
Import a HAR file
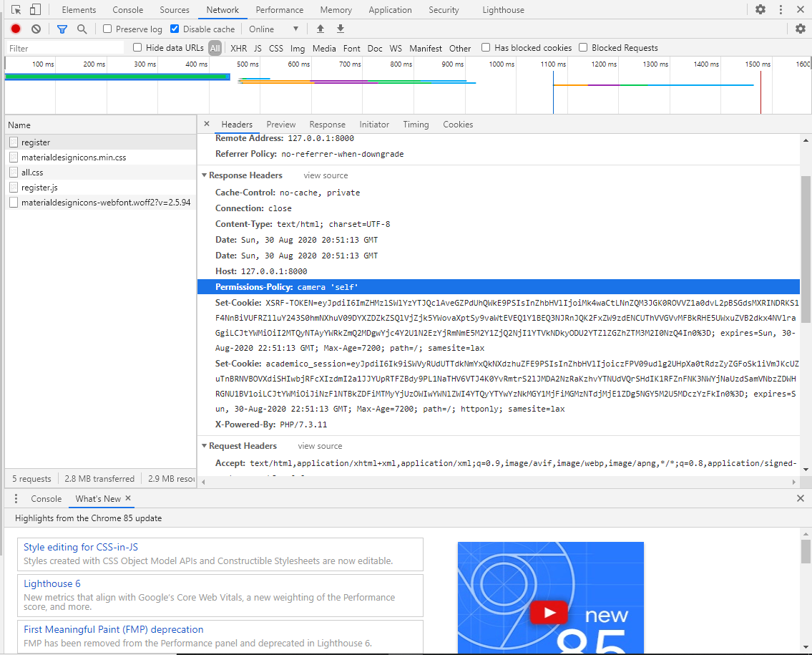click(321, 29)
